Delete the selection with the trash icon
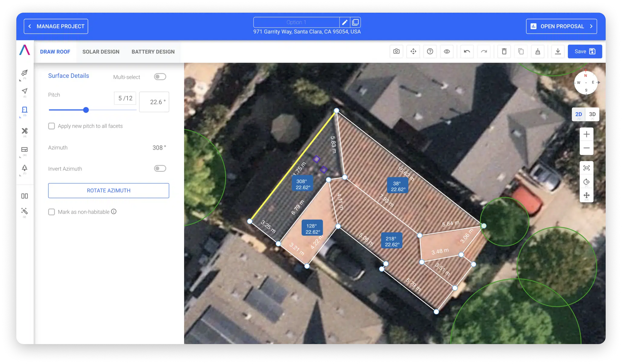The width and height of the screenshot is (622, 364). [504, 51]
